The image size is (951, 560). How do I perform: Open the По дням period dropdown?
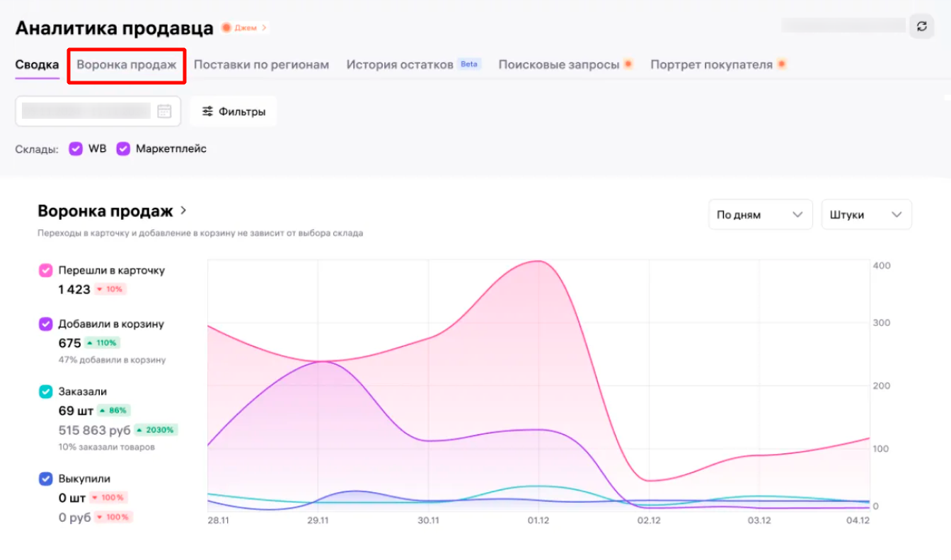pos(759,215)
